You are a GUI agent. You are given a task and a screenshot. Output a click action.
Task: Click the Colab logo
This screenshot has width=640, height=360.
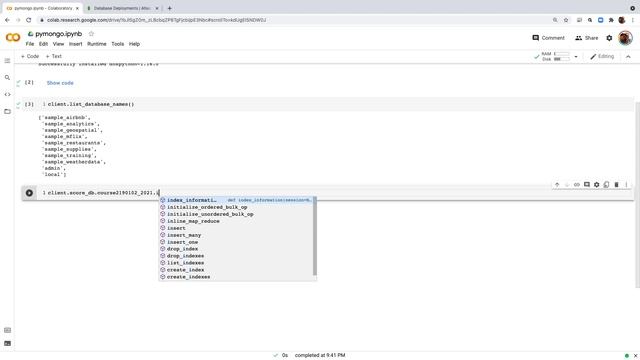13,38
